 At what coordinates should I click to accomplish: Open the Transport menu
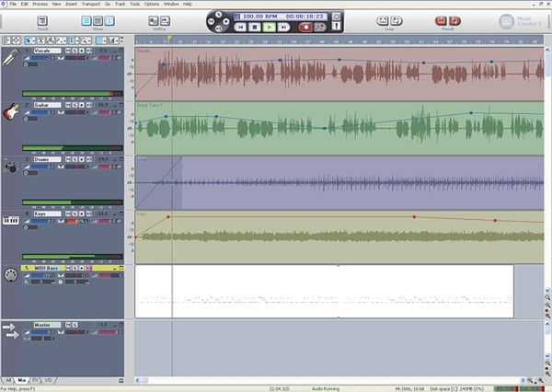coord(91,4)
